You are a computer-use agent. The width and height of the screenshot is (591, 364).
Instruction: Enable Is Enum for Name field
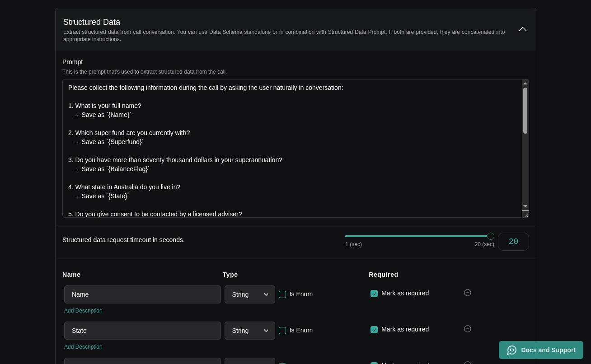pyautogui.click(x=282, y=294)
